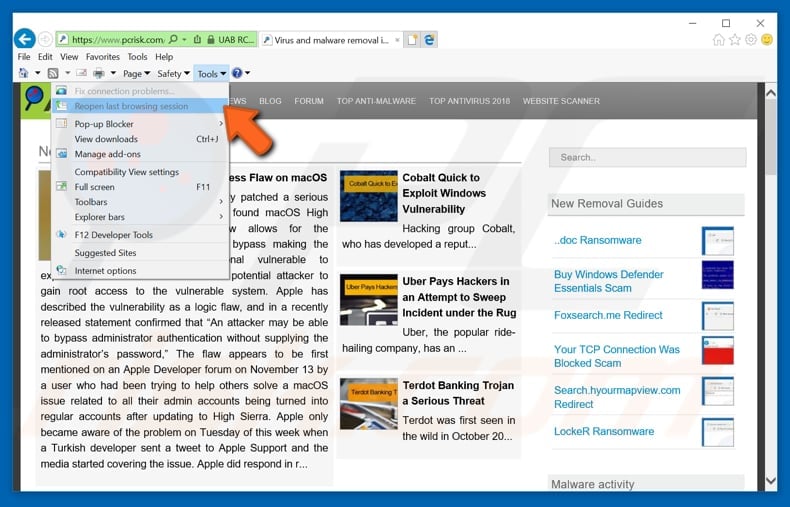The image size is (790, 507).
Task: Open the Explorer bars submenu
Action: coord(140,217)
